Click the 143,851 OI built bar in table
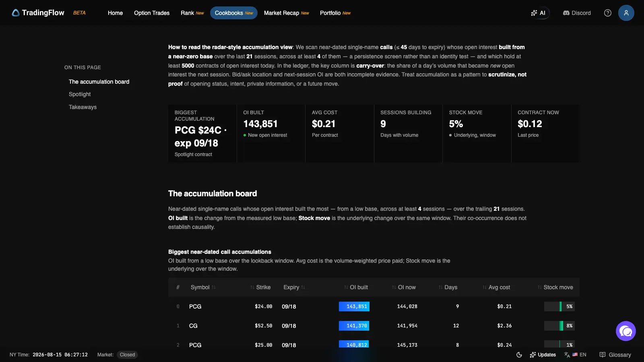The image size is (644, 362). coord(354,306)
